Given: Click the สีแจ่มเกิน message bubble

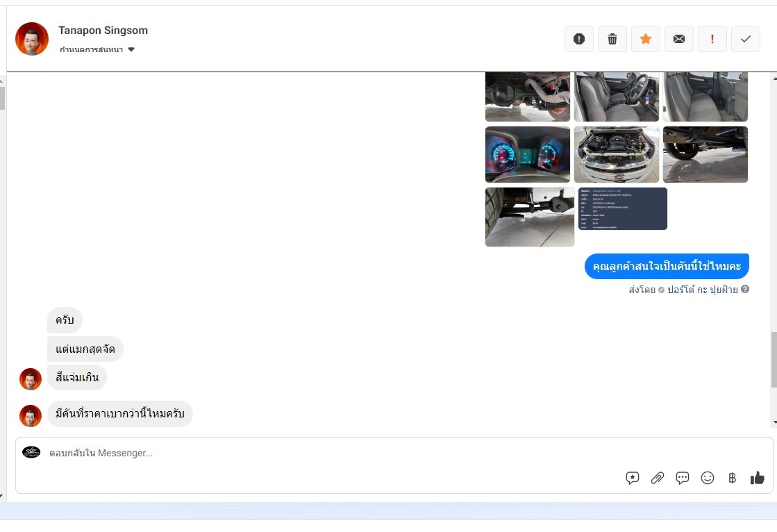Looking at the screenshot, I should (x=77, y=377).
